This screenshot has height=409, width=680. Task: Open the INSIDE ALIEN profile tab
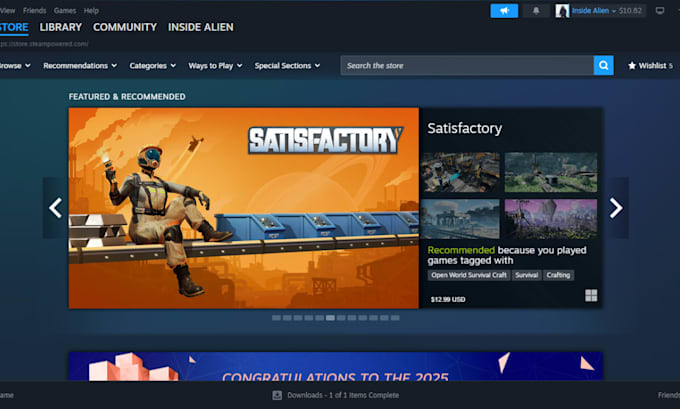[200, 27]
